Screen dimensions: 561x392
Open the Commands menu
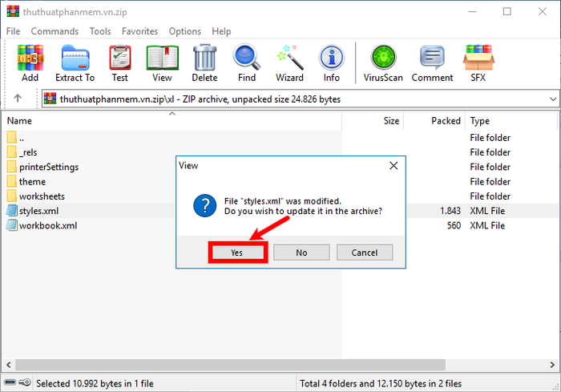54,31
